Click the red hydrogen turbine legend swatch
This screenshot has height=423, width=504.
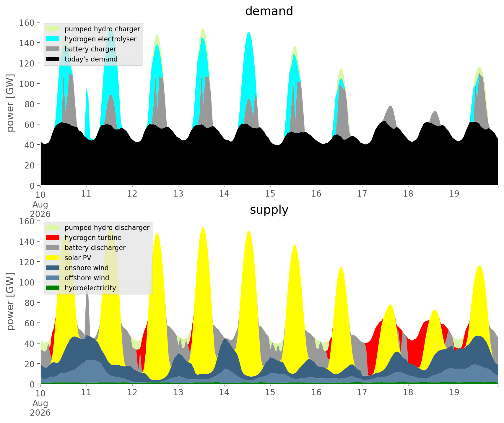pyautogui.click(x=53, y=238)
